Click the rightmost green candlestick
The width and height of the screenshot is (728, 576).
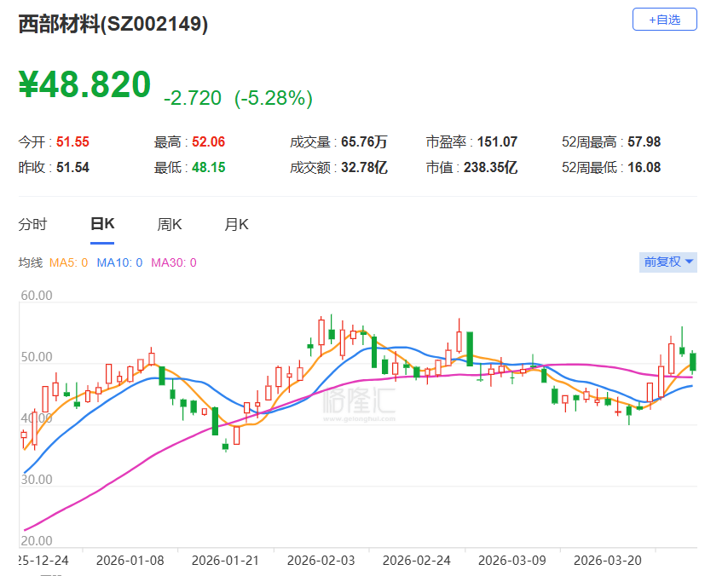(x=693, y=362)
